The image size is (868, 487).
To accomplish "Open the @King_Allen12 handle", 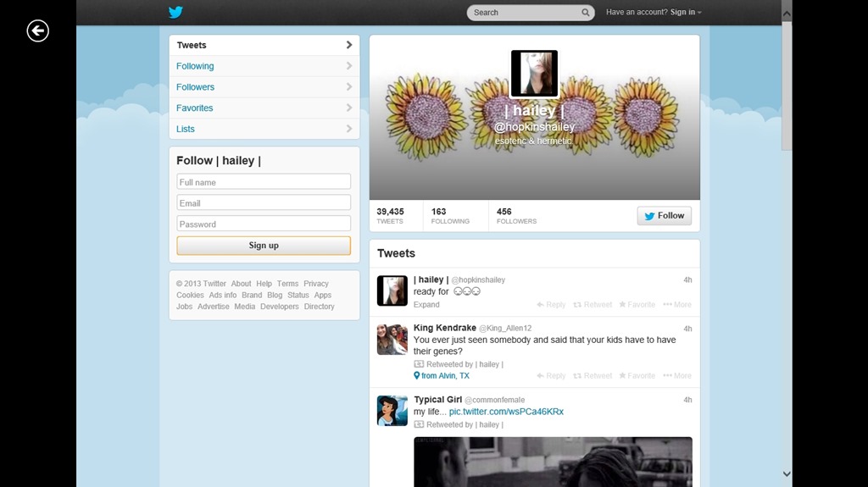I will click(505, 328).
